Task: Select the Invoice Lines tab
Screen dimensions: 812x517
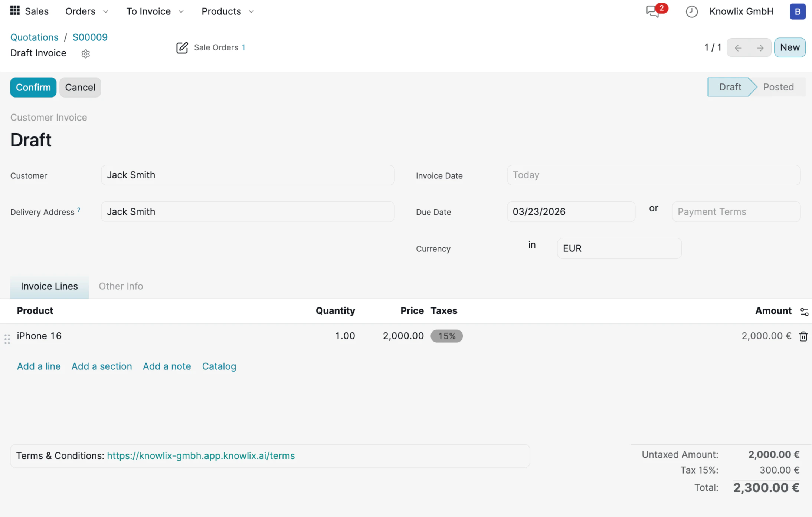Action: point(49,286)
